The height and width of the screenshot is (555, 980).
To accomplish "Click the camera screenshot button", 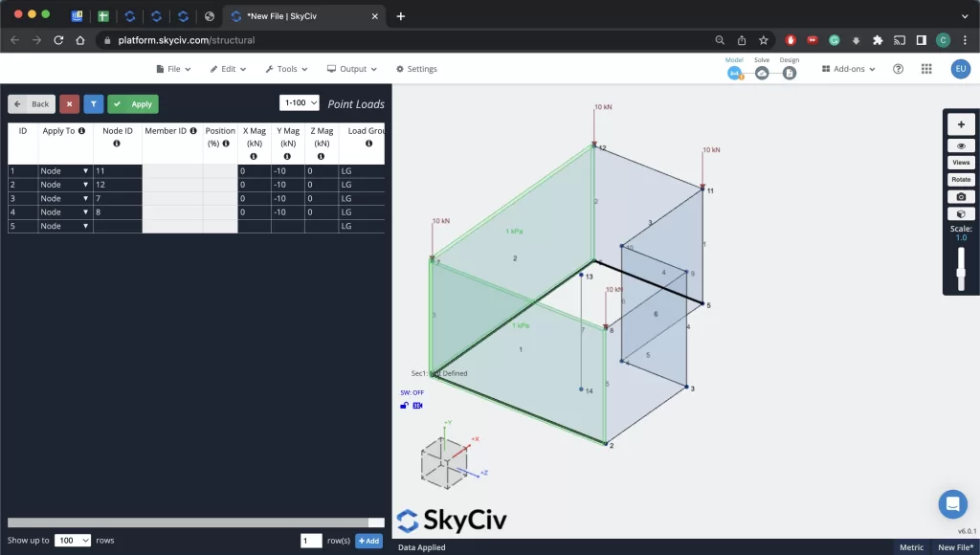I will coord(961,197).
